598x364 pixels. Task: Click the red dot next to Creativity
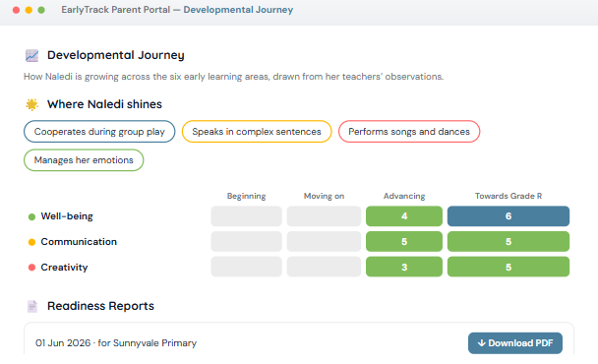(32, 268)
